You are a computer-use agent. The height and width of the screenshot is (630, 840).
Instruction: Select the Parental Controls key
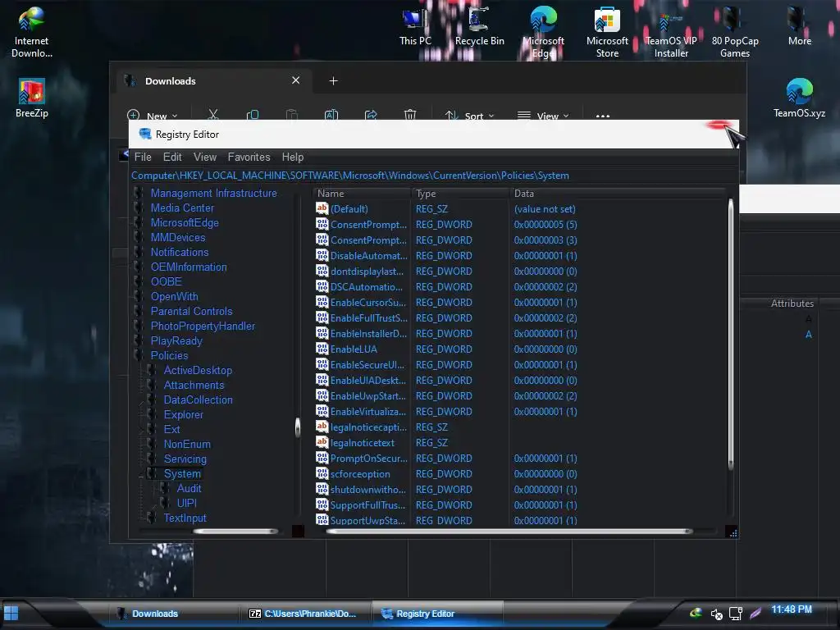coord(191,311)
